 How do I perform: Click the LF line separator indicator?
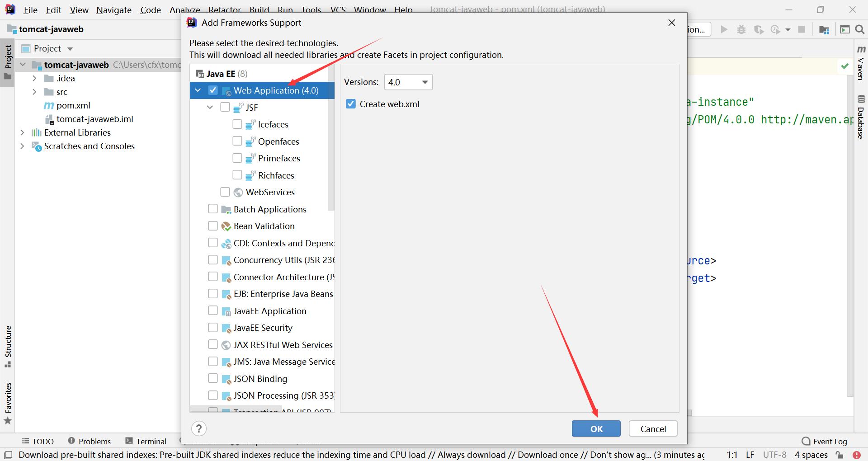(750, 455)
